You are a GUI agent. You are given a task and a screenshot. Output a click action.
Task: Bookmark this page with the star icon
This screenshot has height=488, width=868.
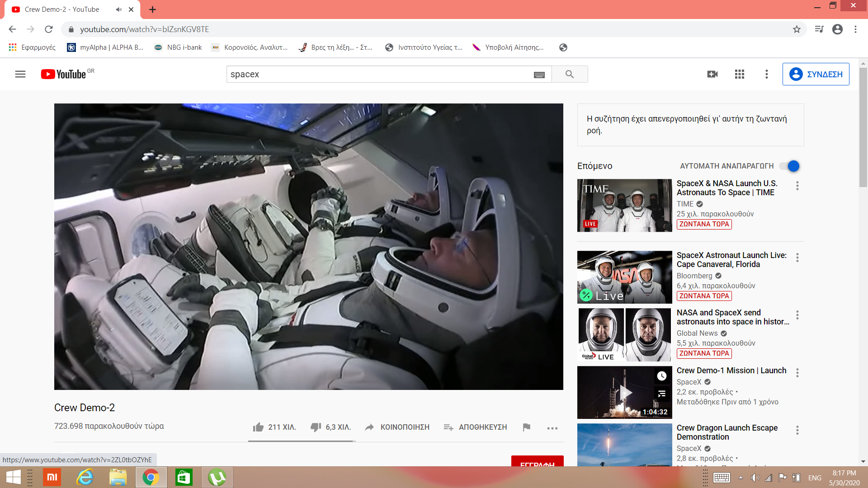click(797, 29)
